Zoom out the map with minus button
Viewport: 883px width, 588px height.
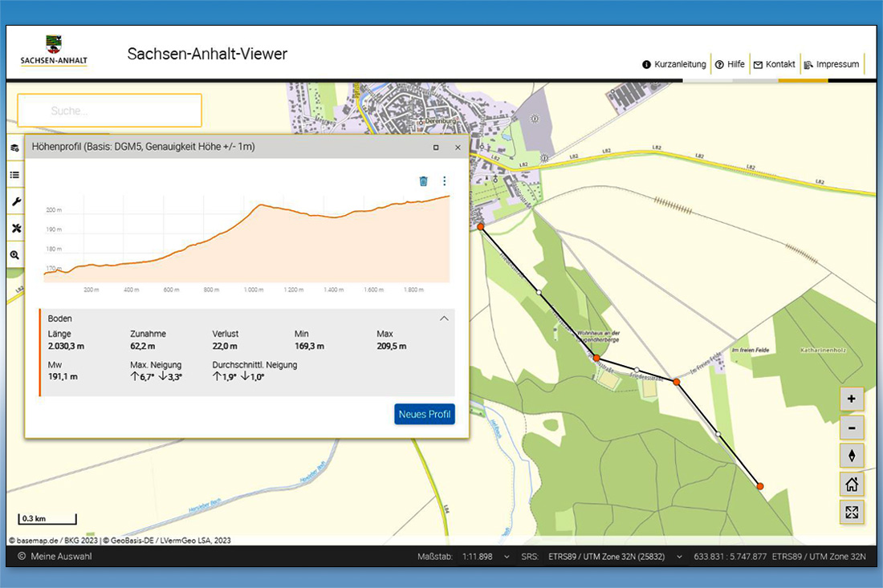click(x=852, y=427)
